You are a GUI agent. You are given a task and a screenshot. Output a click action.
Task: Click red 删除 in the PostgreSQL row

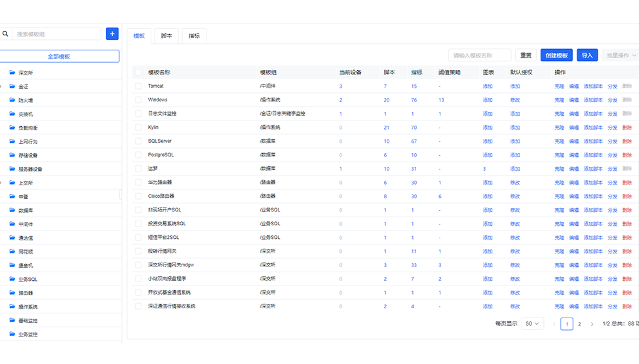627,155
